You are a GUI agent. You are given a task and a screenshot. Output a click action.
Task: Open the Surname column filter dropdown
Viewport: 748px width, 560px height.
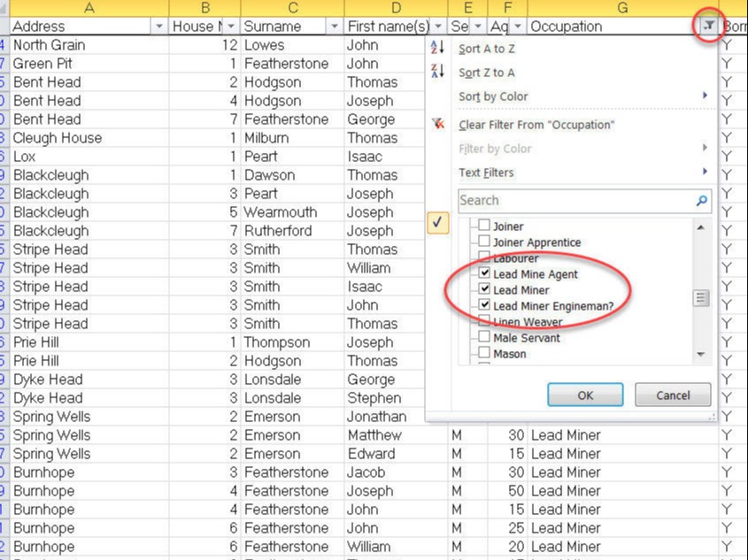pos(334,27)
